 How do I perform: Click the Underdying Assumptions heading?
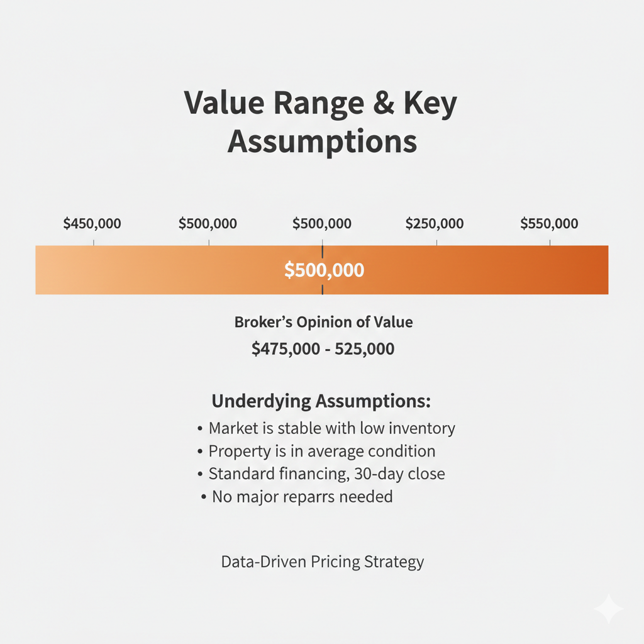321,401
